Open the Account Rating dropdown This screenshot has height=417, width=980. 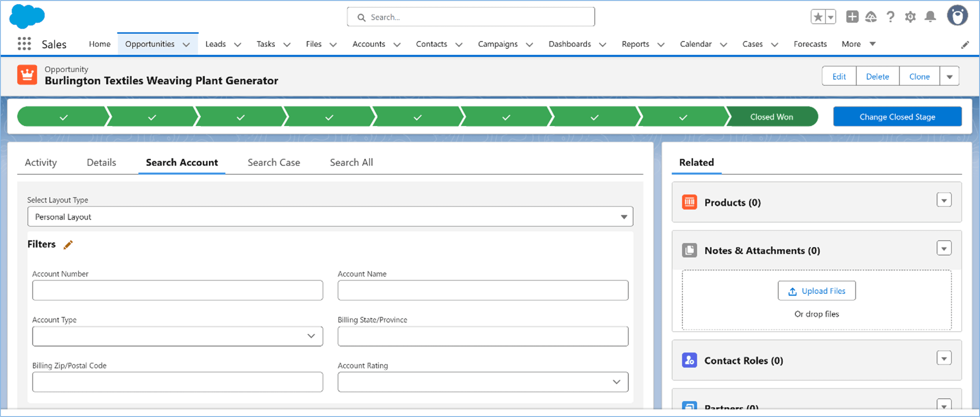click(x=483, y=382)
